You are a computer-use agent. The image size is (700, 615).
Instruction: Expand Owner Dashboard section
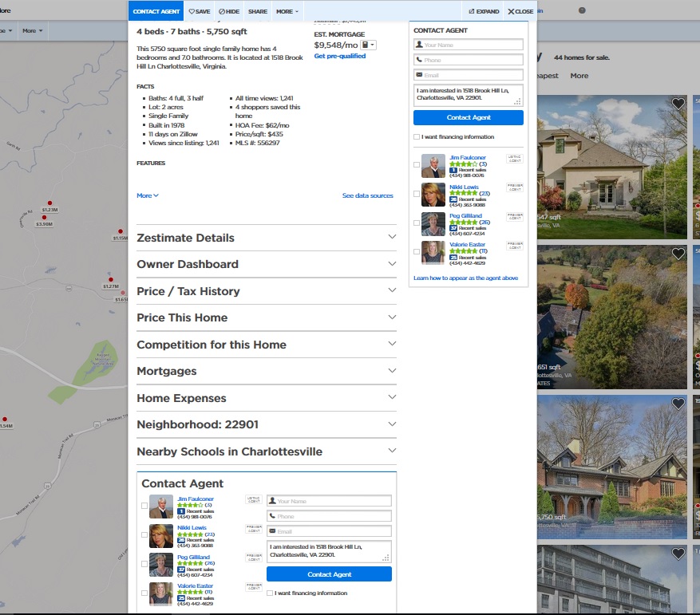267,264
